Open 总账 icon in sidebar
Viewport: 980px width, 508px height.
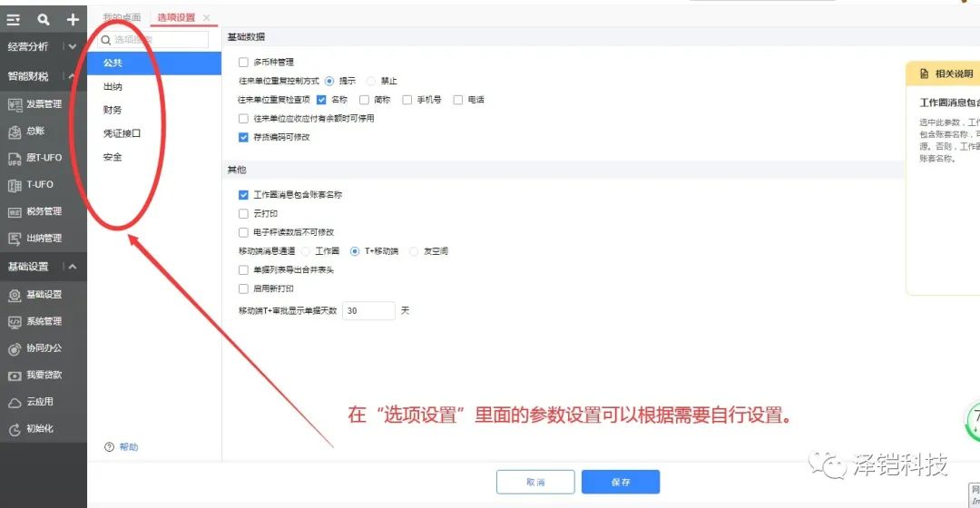pyautogui.click(x=15, y=132)
